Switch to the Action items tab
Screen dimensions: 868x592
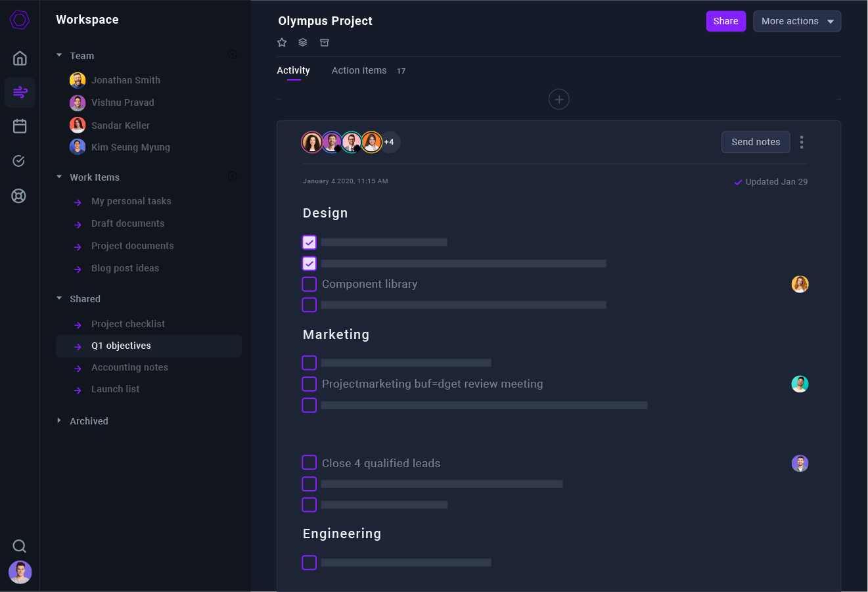359,70
